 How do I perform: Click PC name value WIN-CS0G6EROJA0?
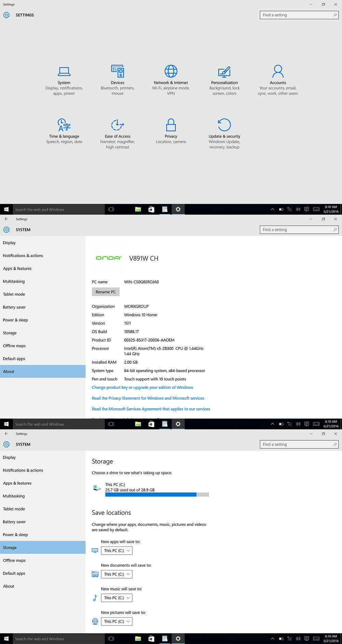[141, 282]
